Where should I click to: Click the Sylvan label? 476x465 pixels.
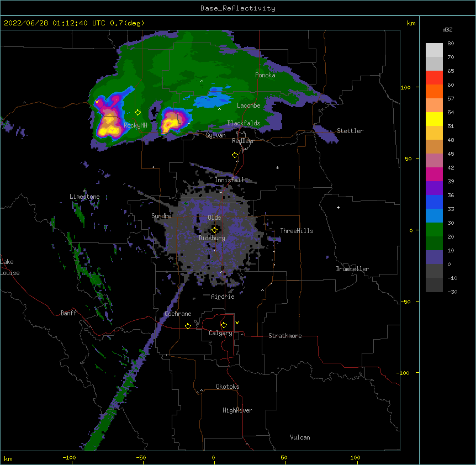click(215, 135)
